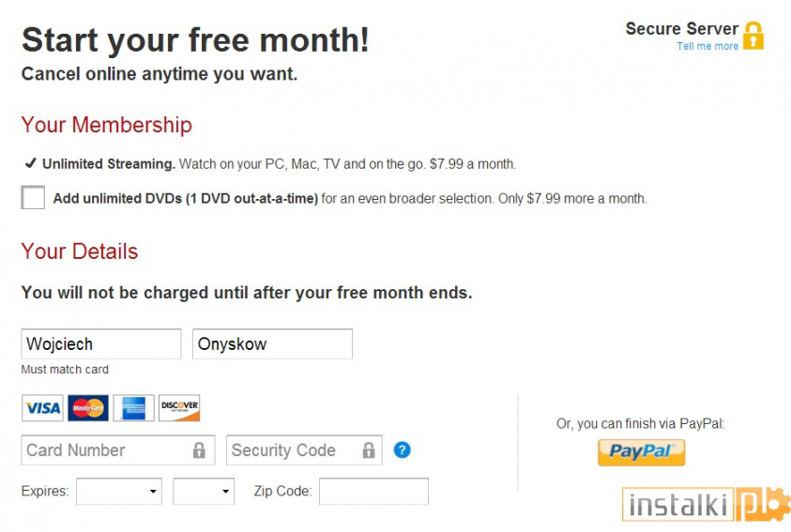Open the security code help icon

click(x=403, y=450)
